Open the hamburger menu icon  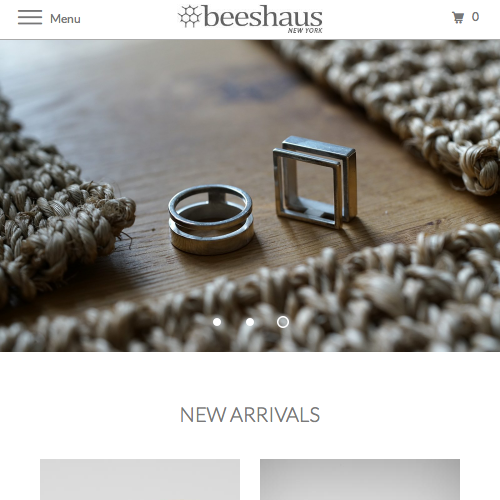coord(30,17)
